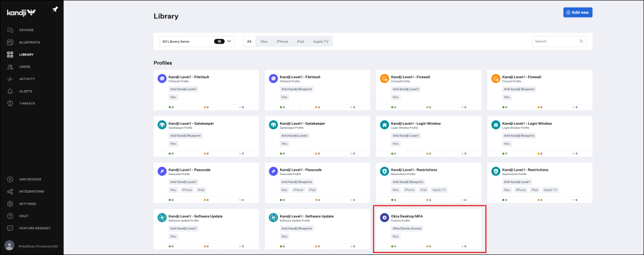The image size is (644, 255).
Task: Expand the All Library Items dropdown
Action: pos(196,42)
